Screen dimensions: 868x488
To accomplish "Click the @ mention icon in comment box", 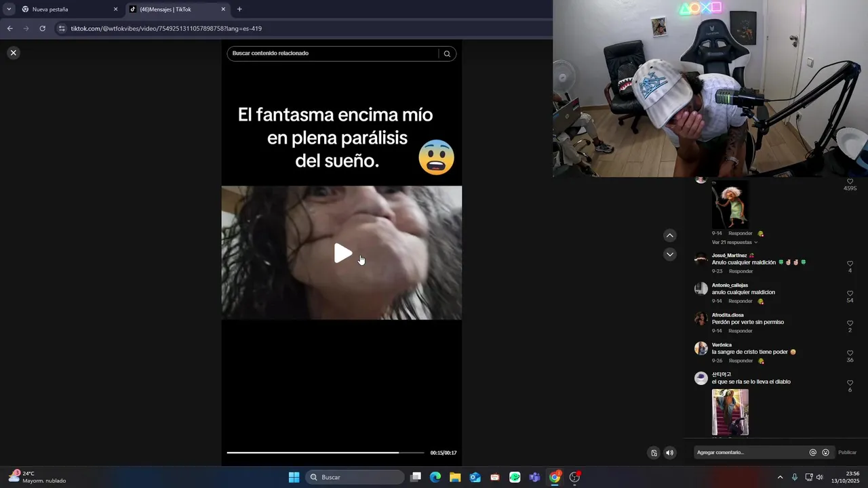I will [813, 452].
